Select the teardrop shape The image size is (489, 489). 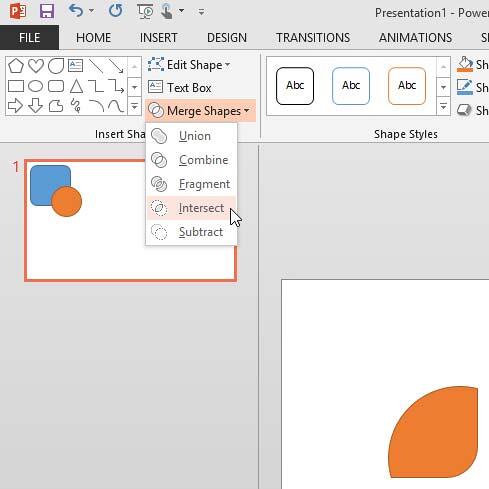pos(56,66)
